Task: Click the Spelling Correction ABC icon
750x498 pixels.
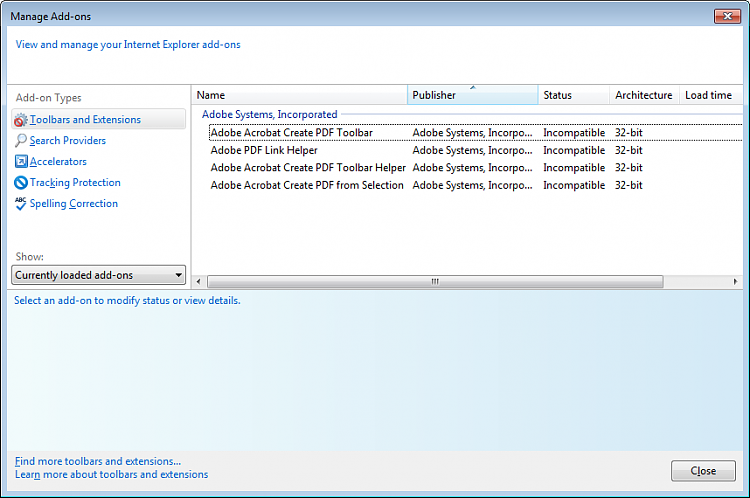Action: (21, 204)
